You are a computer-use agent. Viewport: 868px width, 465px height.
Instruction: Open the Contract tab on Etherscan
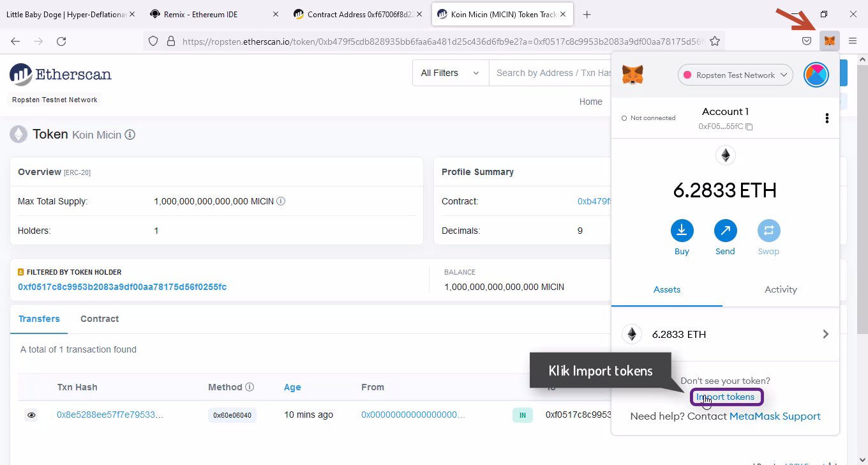point(100,319)
